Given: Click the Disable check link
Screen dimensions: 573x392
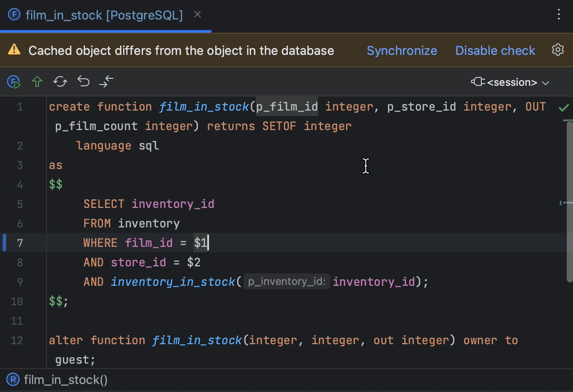Looking at the screenshot, I should click(x=495, y=50).
